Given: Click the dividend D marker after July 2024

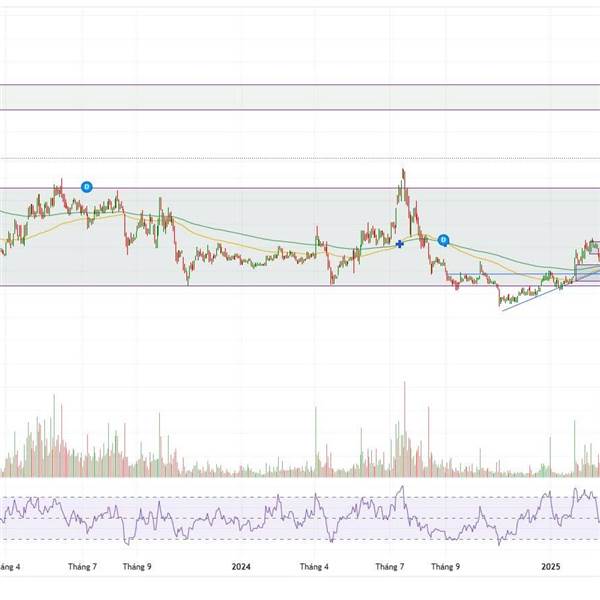Looking at the screenshot, I should click(x=443, y=240).
